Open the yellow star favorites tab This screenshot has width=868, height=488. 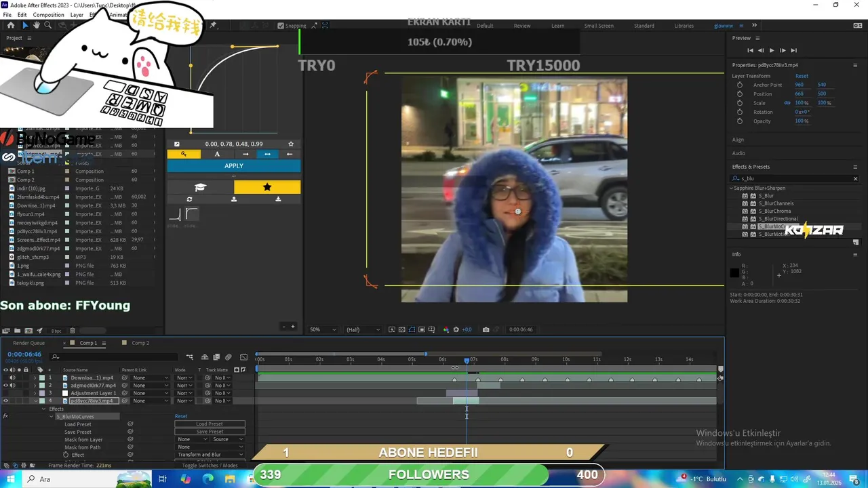click(267, 187)
